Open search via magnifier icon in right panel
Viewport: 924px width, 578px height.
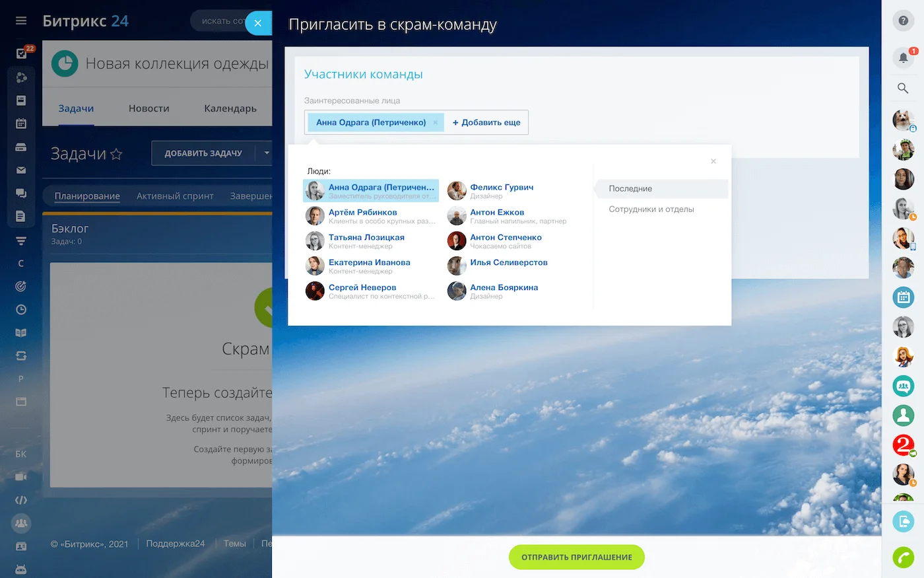[x=903, y=88]
